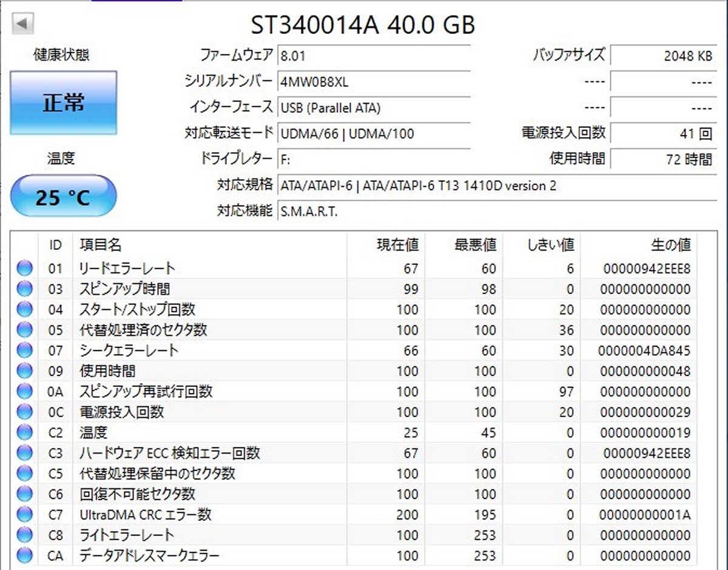Select status icon for スタート/ストップ回数 row
The height and width of the screenshot is (570, 728).
[24, 309]
